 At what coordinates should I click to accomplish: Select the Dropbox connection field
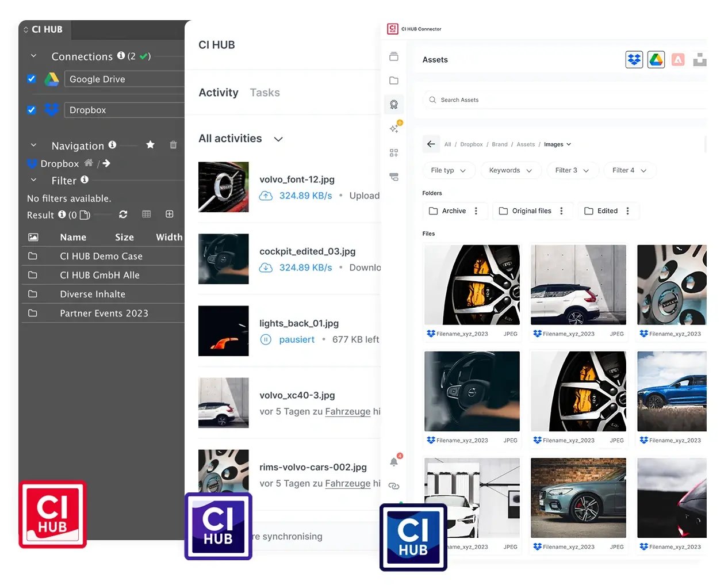click(x=124, y=110)
